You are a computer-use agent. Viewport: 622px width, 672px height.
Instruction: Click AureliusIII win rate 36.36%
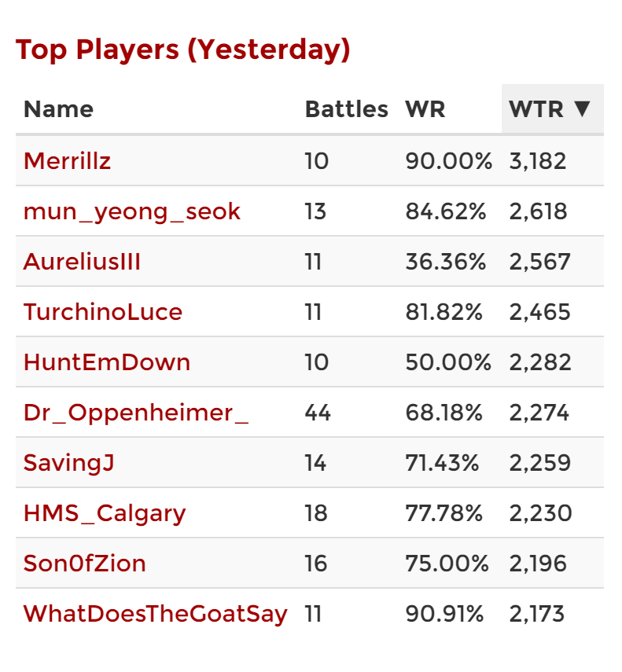(446, 262)
